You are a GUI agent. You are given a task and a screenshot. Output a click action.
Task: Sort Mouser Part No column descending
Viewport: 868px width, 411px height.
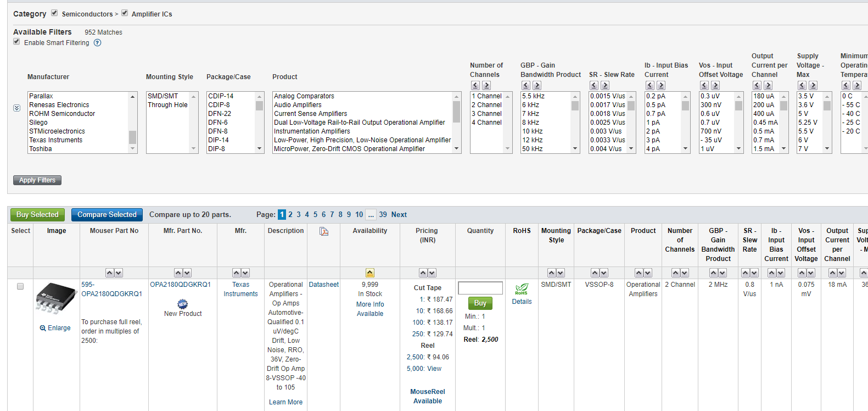point(119,273)
